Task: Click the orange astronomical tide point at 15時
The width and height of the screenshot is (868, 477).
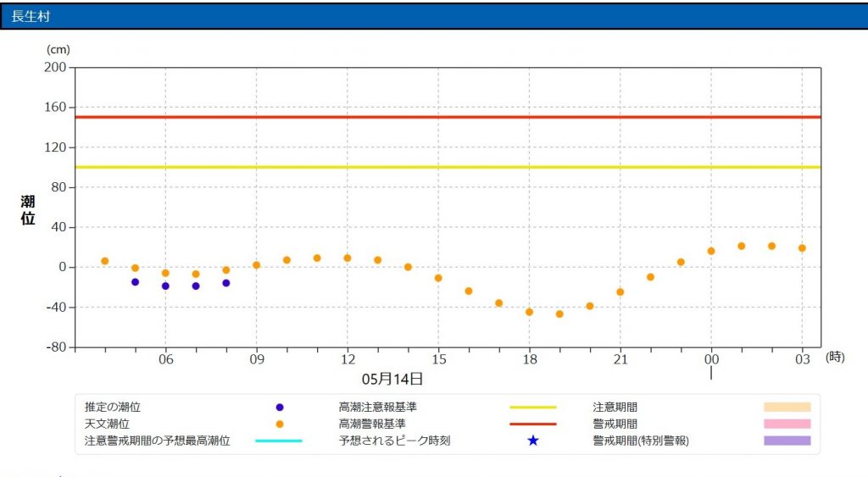Action: (438, 279)
